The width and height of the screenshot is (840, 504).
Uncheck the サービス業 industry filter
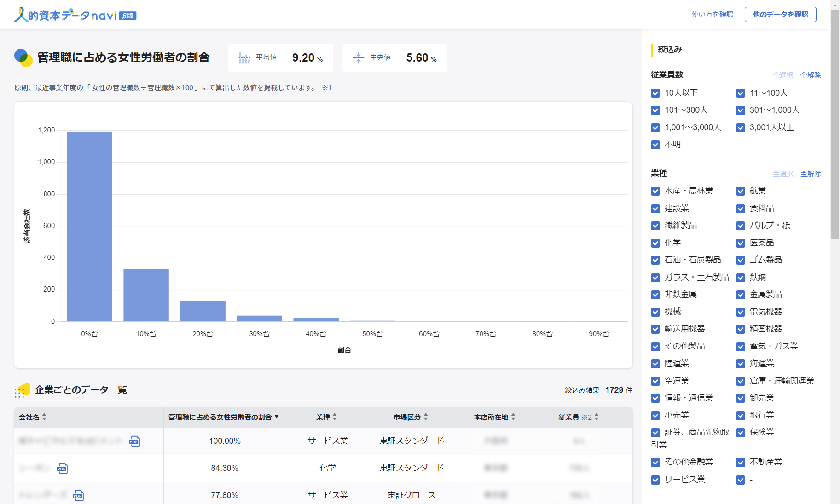[655, 480]
